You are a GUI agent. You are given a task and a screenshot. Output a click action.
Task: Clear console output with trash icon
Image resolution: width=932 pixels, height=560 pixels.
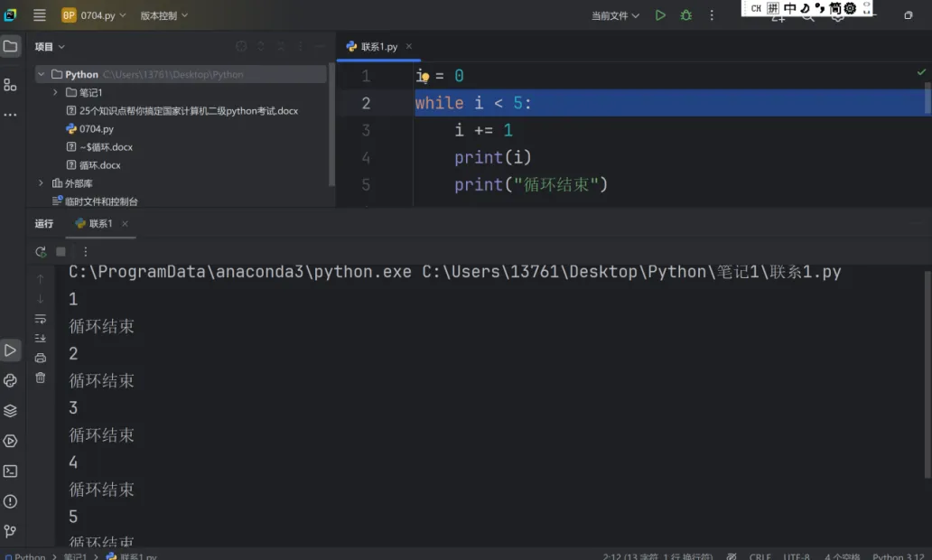(x=41, y=378)
